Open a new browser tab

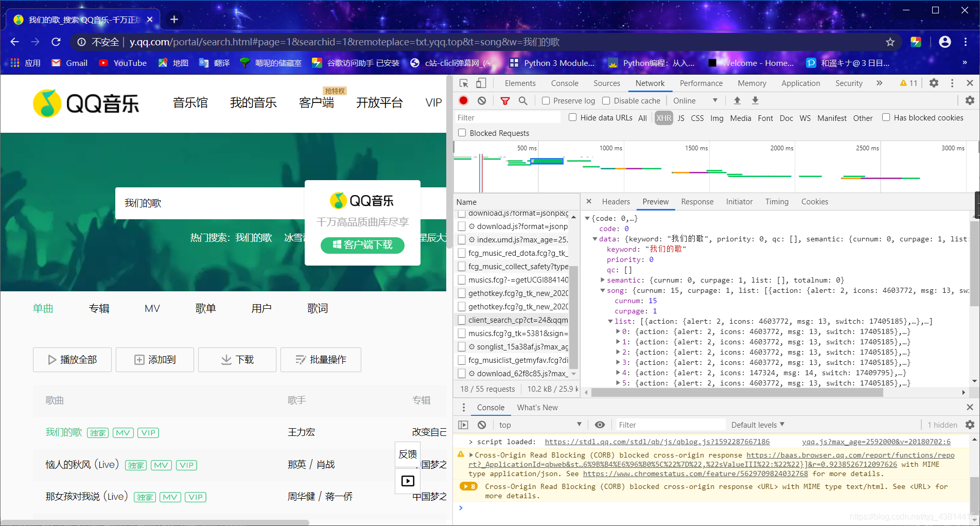point(174,20)
